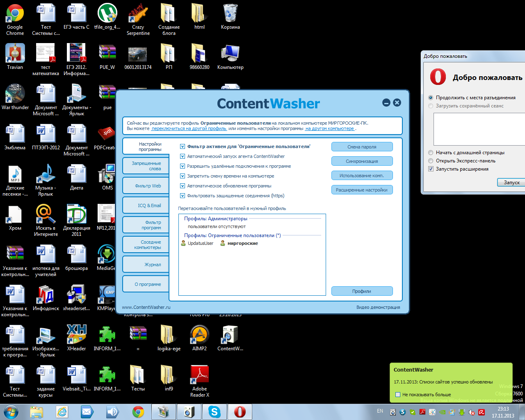Screen dimensions: 525x420
Task: Click the UpdatusUser user in profile list
Action: point(197,243)
